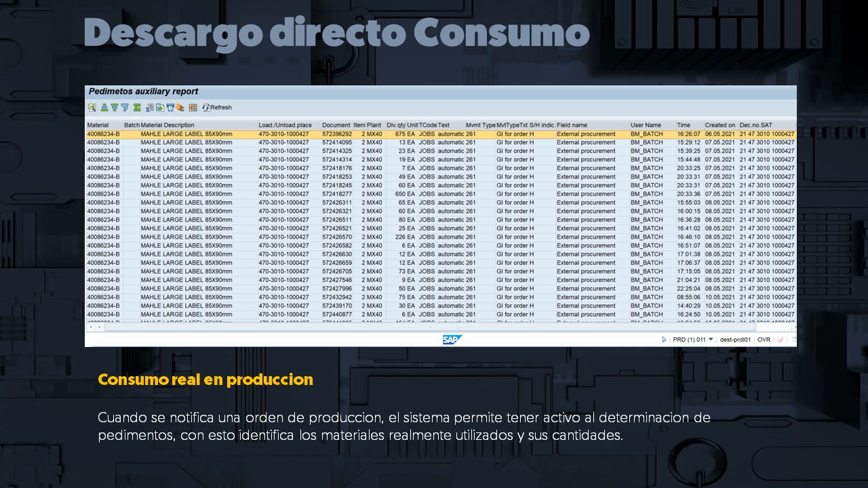Sort the list in ascending order
This screenshot has width=868, height=488.
(x=104, y=107)
